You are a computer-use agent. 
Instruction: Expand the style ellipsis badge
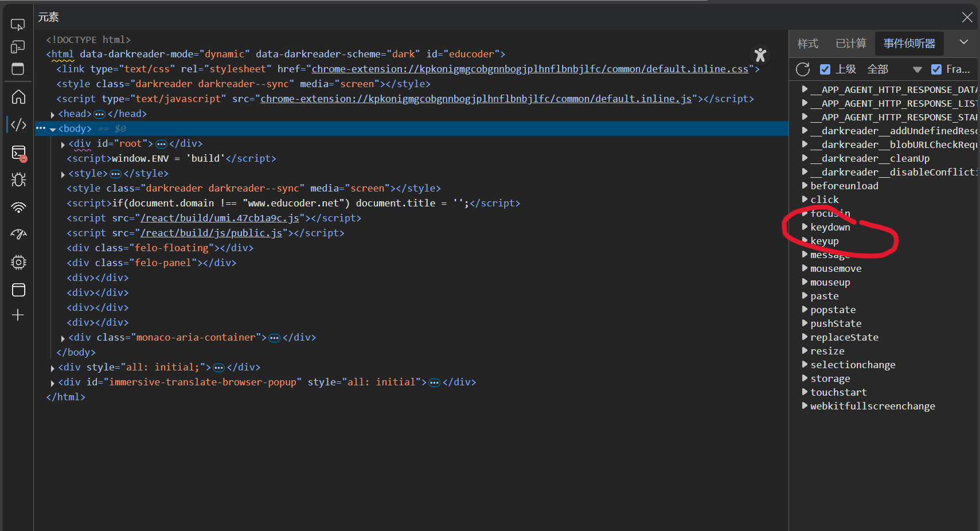pyautogui.click(x=115, y=174)
